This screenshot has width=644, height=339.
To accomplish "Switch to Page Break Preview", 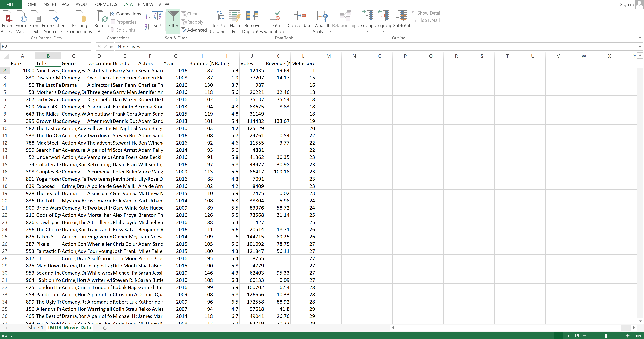I will [577, 336].
